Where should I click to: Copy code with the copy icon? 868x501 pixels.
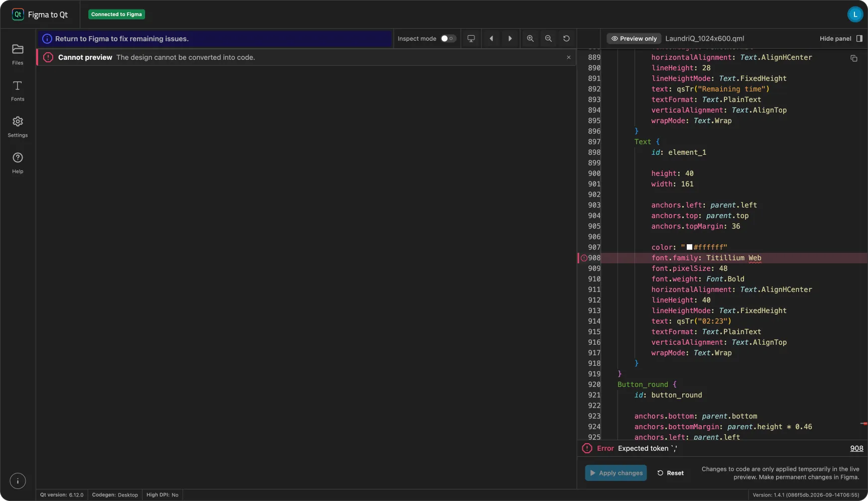[853, 58]
